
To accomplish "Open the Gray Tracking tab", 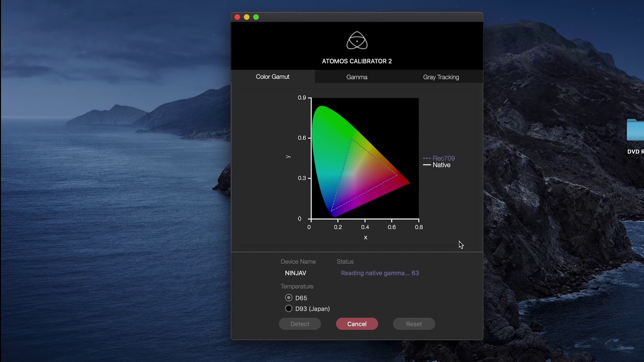I will (x=441, y=77).
